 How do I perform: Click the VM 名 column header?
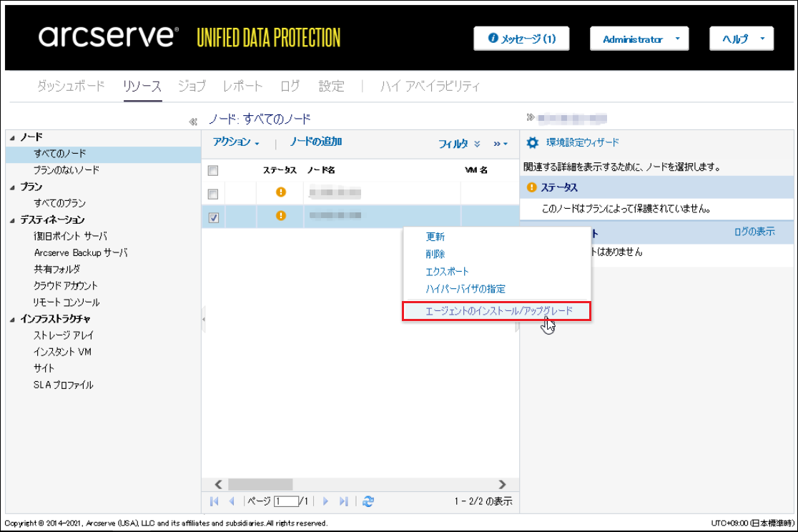(x=476, y=170)
